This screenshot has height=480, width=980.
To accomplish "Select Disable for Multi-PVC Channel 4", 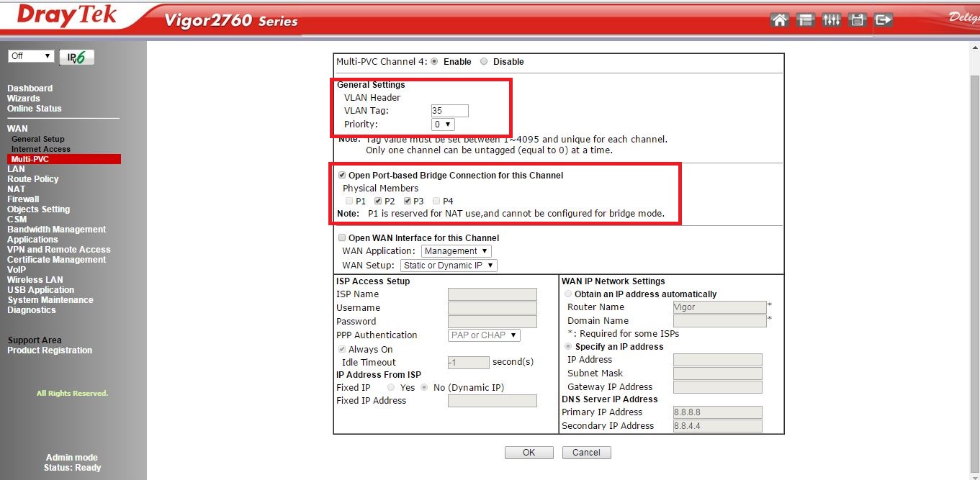I will [x=484, y=62].
